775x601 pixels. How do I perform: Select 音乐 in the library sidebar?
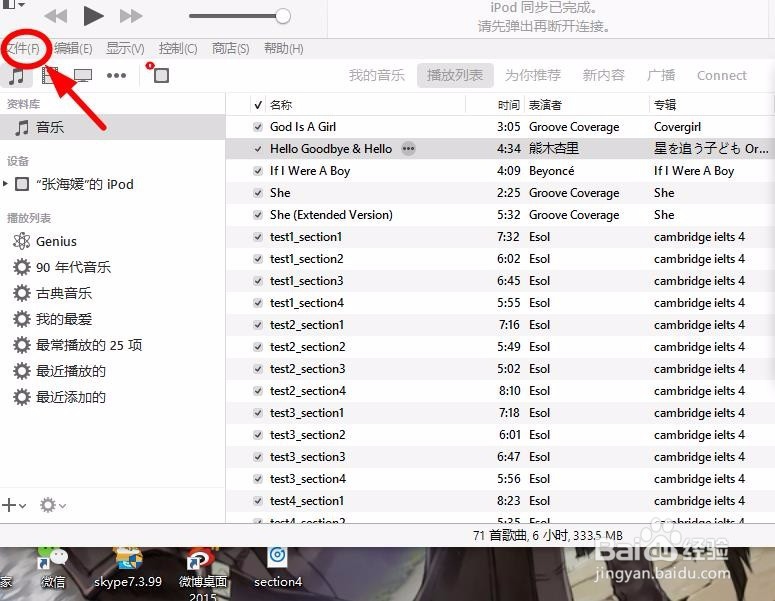[113, 128]
